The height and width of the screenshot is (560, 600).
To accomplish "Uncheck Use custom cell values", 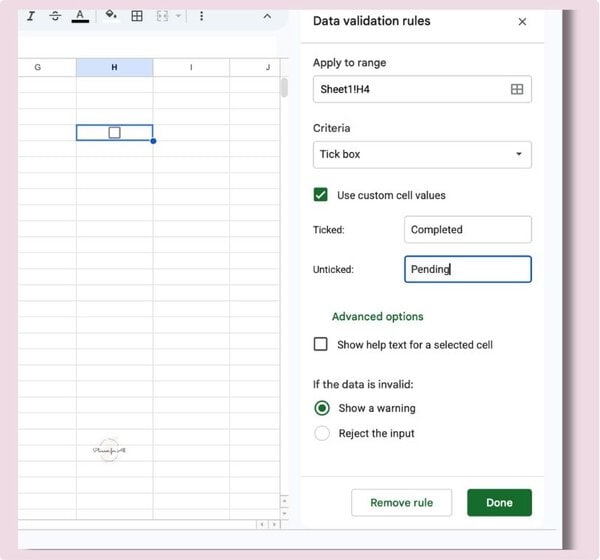I will click(321, 195).
